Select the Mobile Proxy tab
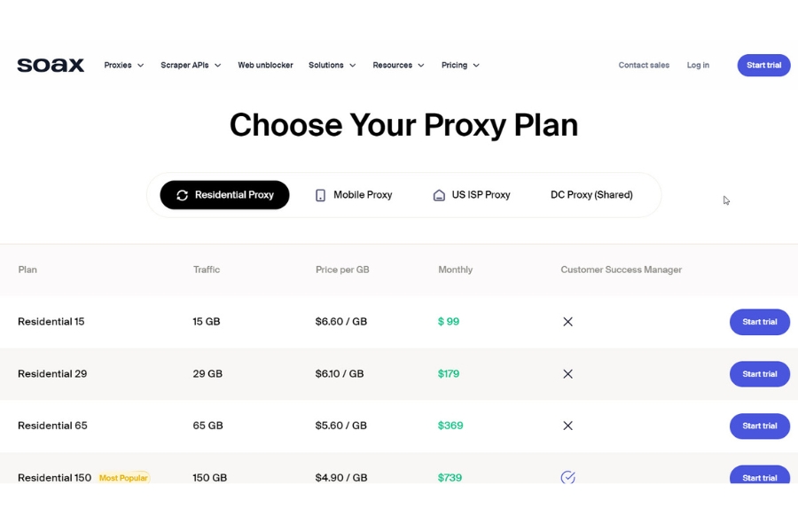The height and width of the screenshot is (532, 798). coord(354,195)
